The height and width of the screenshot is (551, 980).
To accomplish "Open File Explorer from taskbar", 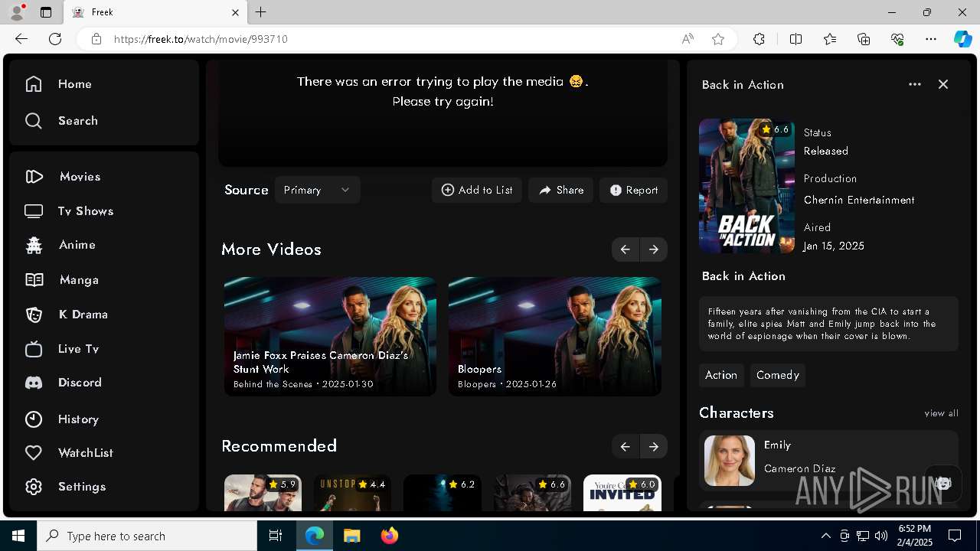I will click(x=351, y=536).
